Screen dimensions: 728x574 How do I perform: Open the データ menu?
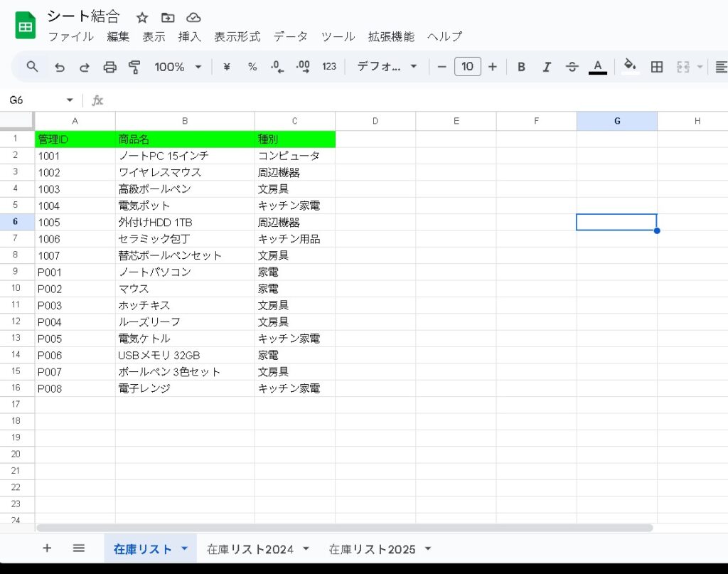[x=290, y=36]
